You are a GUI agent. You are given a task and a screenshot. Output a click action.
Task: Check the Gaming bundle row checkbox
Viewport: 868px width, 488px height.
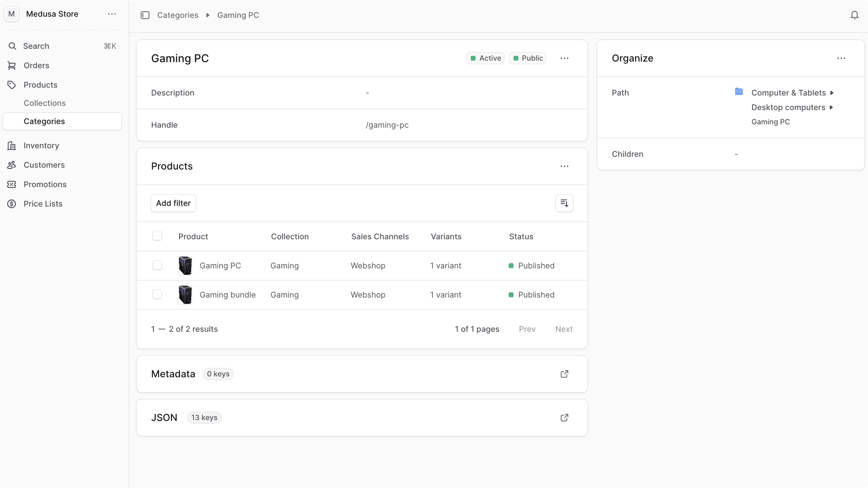coord(157,294)
